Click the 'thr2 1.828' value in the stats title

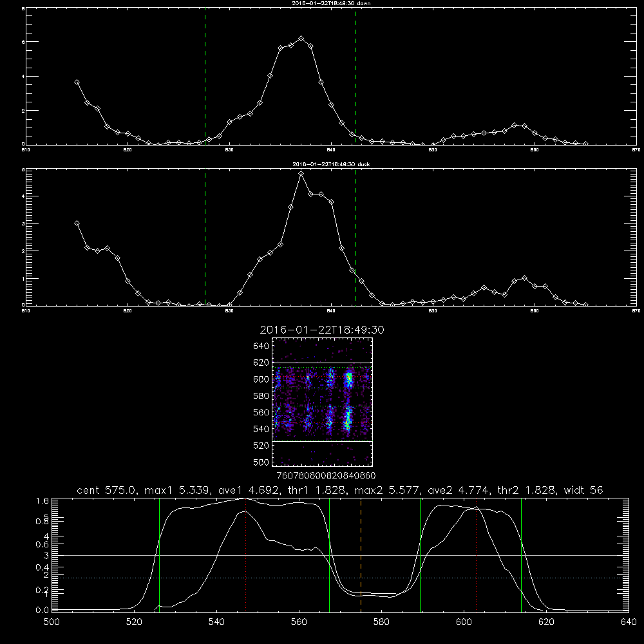click(x=526, y=490)
